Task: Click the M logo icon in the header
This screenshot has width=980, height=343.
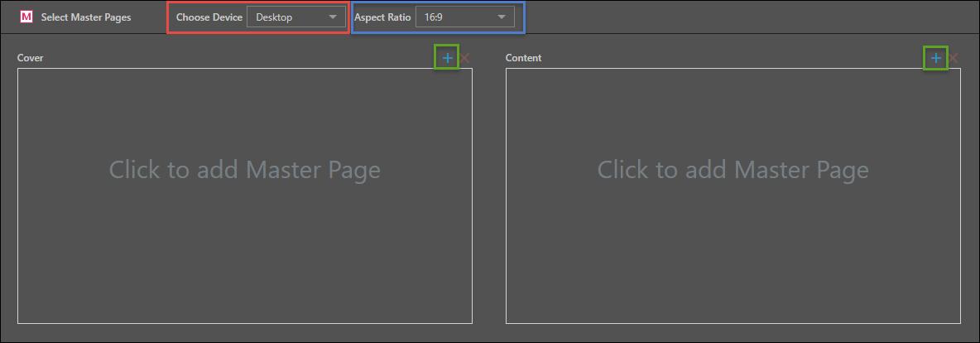Action: coord(26,17)
